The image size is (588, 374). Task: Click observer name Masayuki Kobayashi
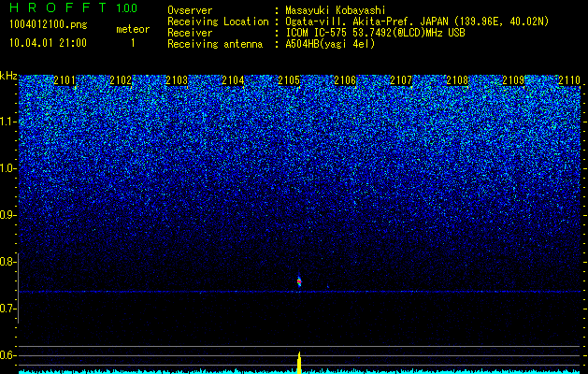336,10
